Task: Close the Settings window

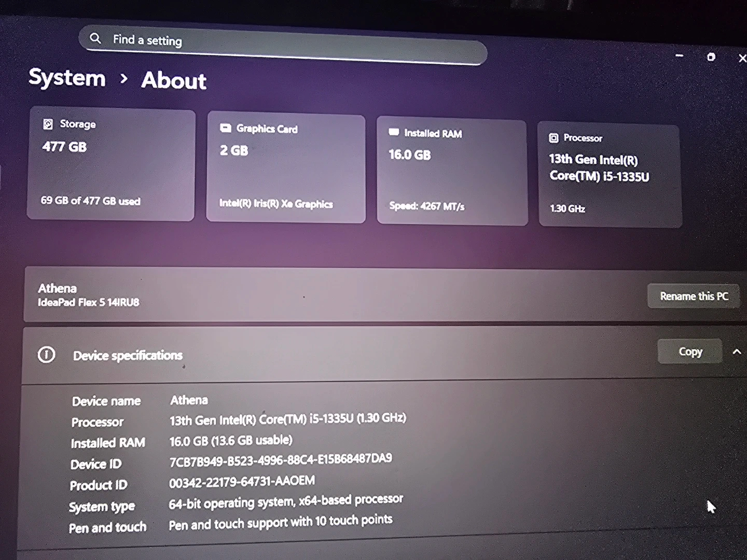Action: click(x=742, y=58)
